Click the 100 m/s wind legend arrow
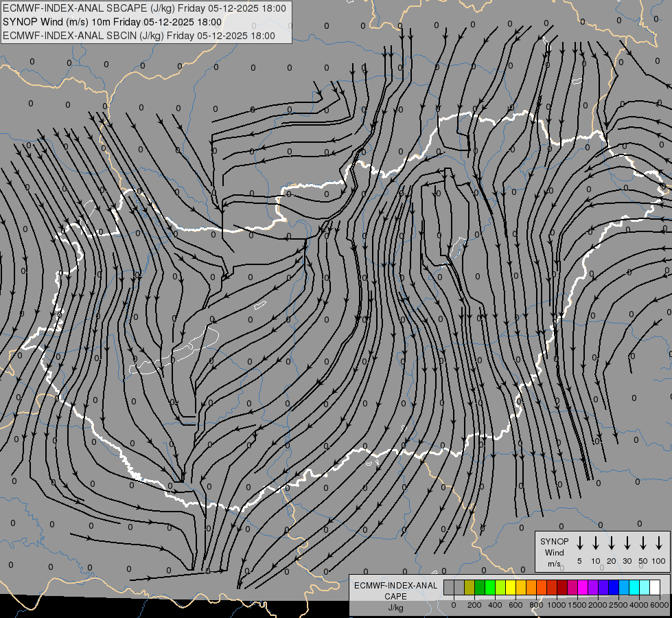672x618 pixels. pyautogui.click(x=659, y=543)
